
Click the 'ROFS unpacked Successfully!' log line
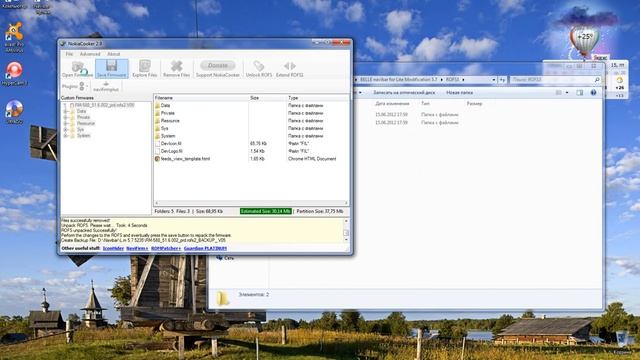point(89,231)
